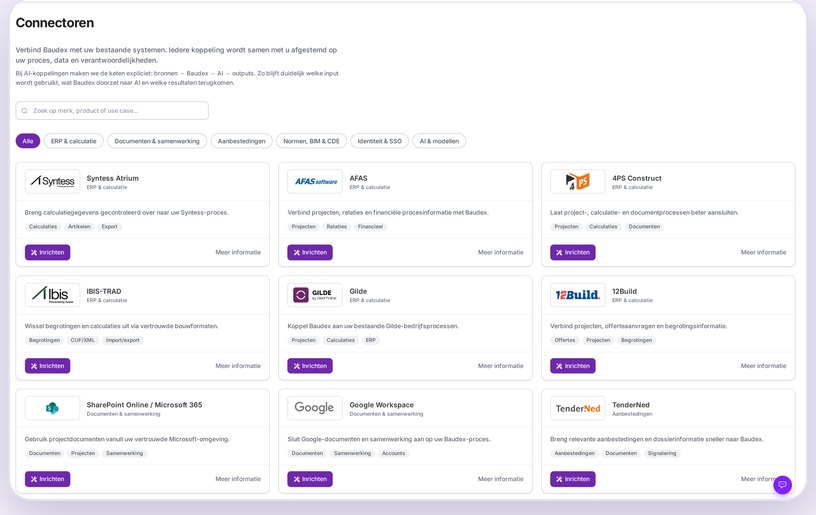This screenshot has width=816, height=515.
Task: Click the SharePoint Online / Microsoft 365 title
Action: pyautogui.click(x=144, y=405)
